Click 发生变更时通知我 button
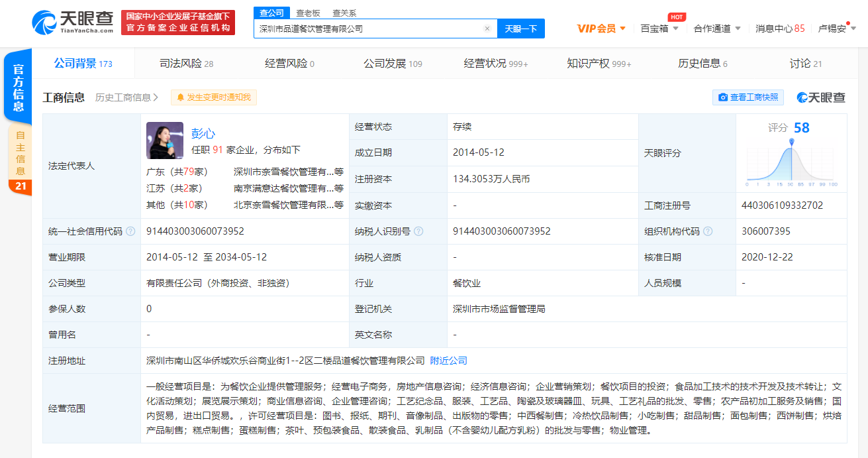Image resolution: width=868 pixels, height=458 pixels. (x=213, y=97)
